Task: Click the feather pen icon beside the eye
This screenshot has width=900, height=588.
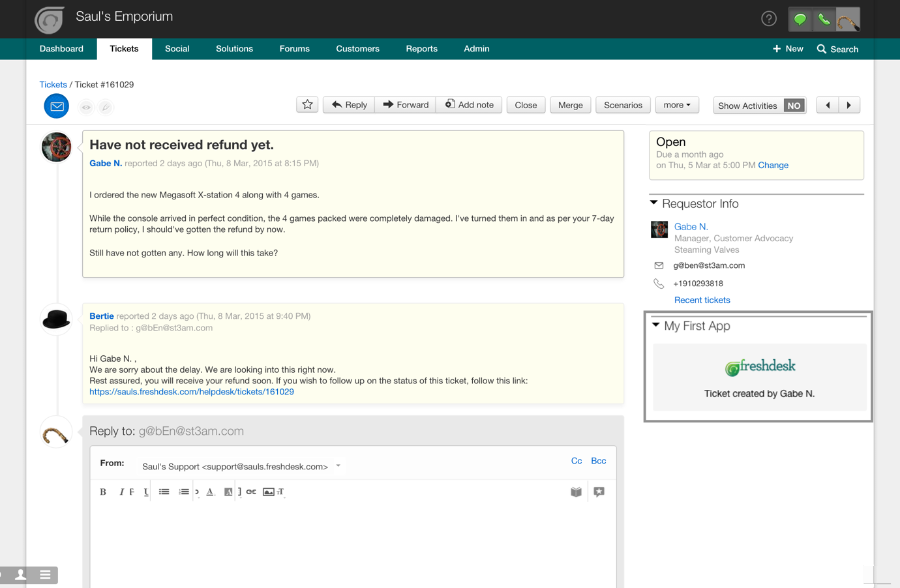Action: tap(106, 107)
